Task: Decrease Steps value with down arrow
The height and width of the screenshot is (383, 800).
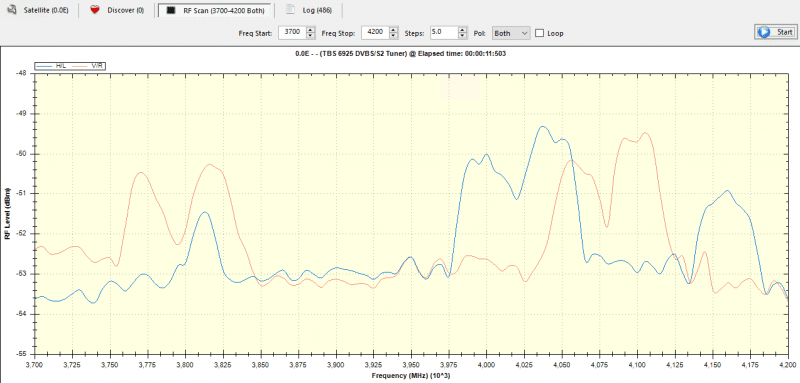Action: click(x=462, y=36)
